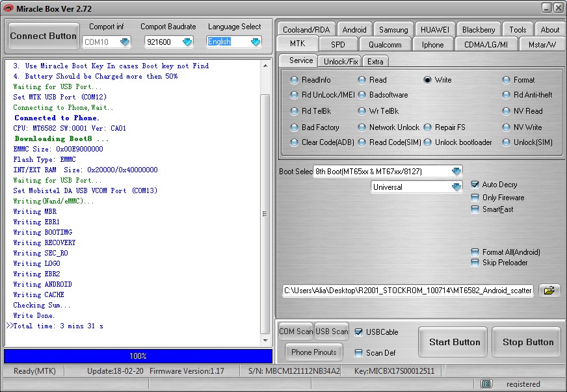Open the Samsung tab
Viewport: 567px width, 392px height.
tap(393, 29)
